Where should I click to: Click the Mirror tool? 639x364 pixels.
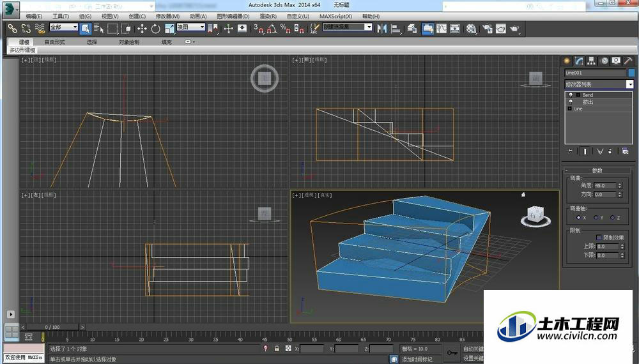point(382,29)
